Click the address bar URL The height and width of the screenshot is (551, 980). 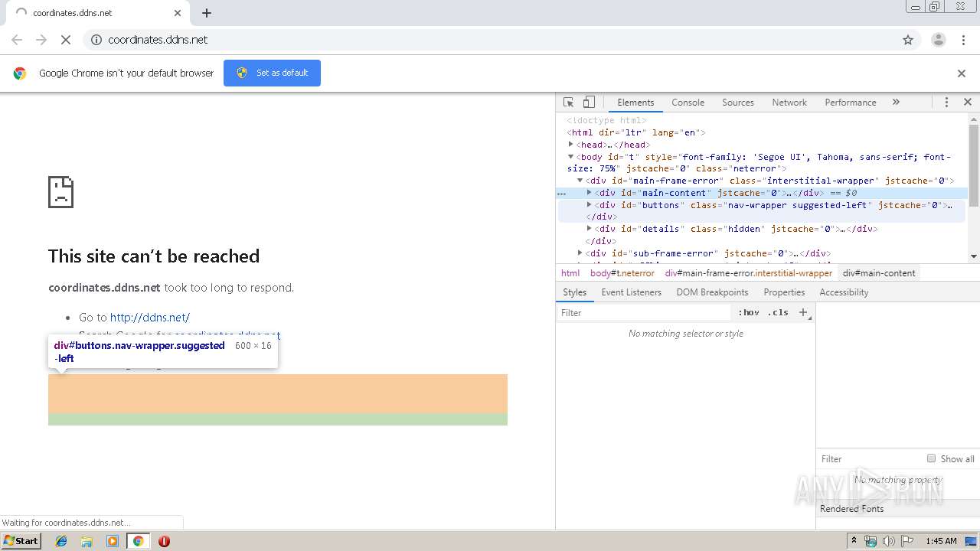pyautogui.click(x=158, y=40)
